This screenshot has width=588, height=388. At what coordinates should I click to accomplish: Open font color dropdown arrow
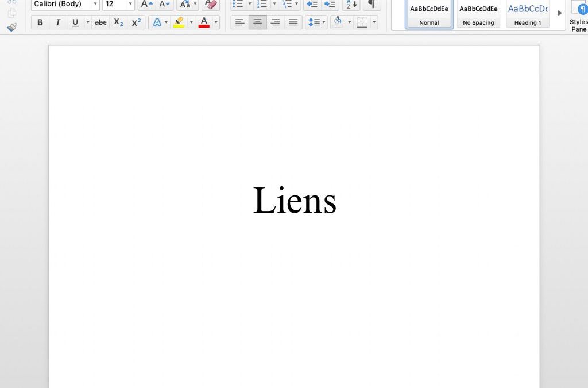[x=216, y=22]
